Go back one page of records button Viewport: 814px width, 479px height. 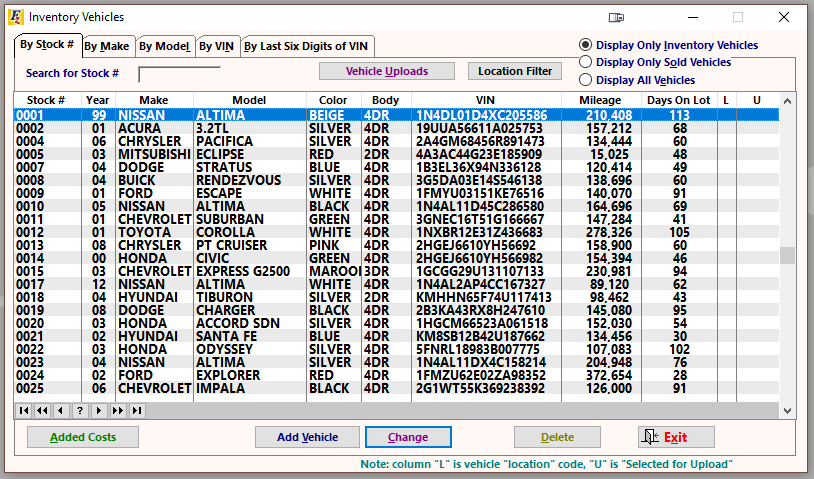coord(43,410)
